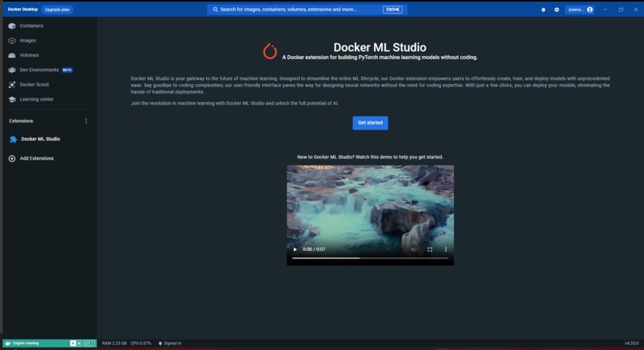Screen dimensions: 644x350
Task: Click the user avatar icon
Action: coord(590,10)
